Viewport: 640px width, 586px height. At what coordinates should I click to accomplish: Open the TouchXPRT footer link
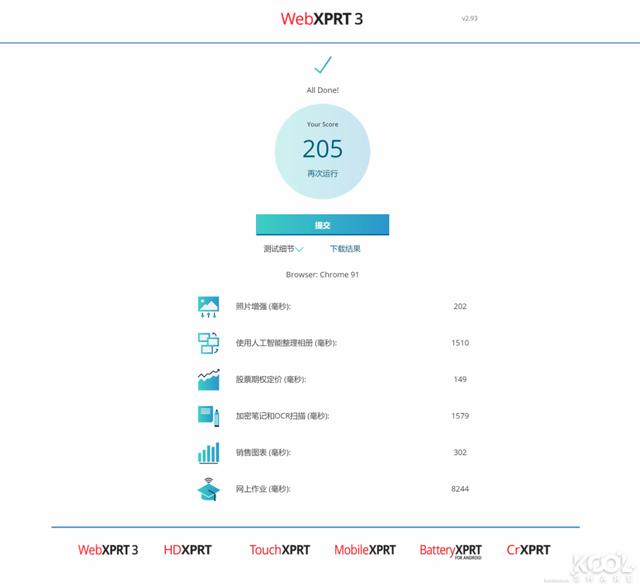coord(280,550)
